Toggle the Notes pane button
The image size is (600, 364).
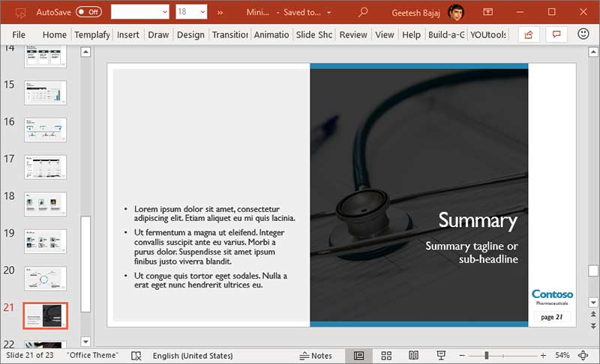point(315,355)
